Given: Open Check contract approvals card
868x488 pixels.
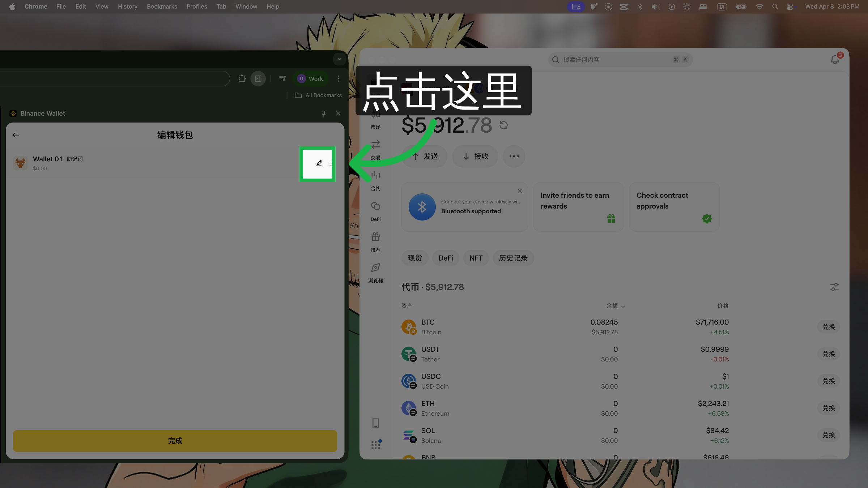Looking at the screenshot, I should coord(674,207).
